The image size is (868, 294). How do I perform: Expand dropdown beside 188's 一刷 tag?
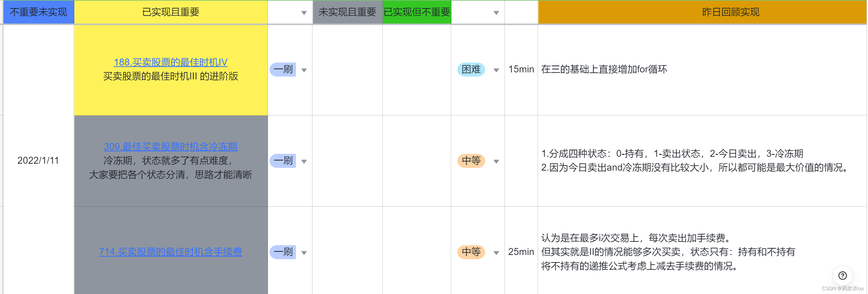pos(304,70)
